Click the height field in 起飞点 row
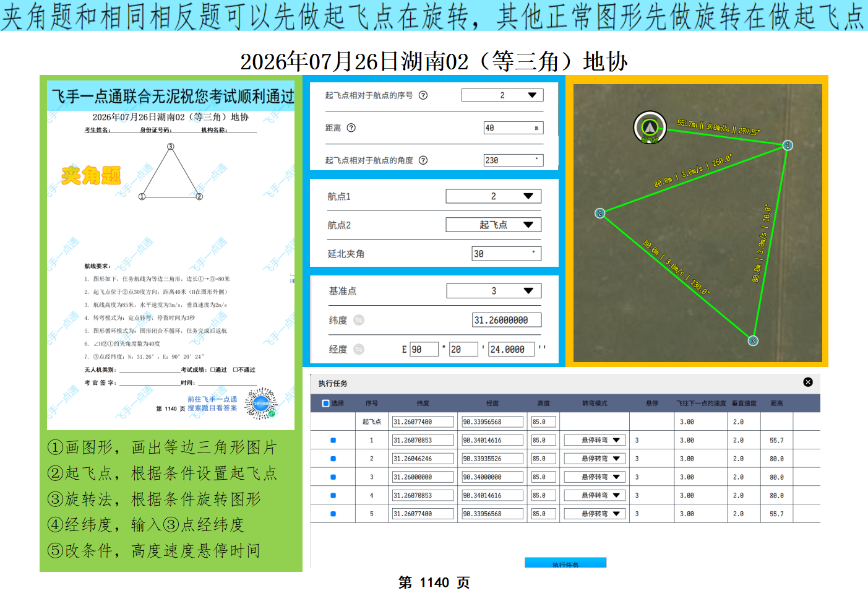Viewport: 868px width, 614px height. click(x=543, y=422)
